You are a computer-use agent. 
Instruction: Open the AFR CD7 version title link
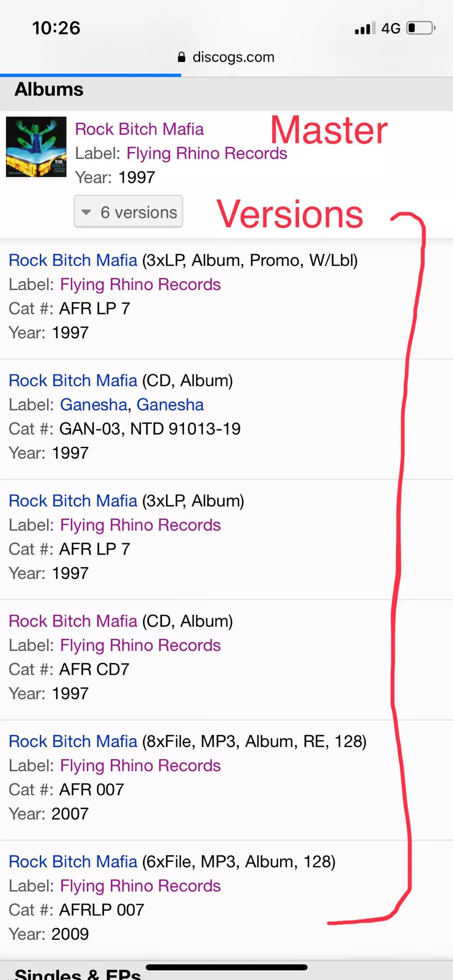click(x=73, y=621)
